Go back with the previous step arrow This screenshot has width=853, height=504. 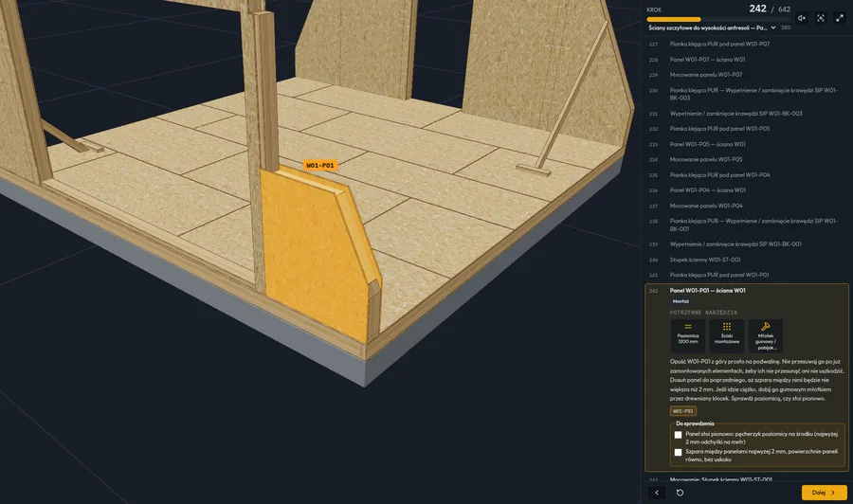pos(657,493)
